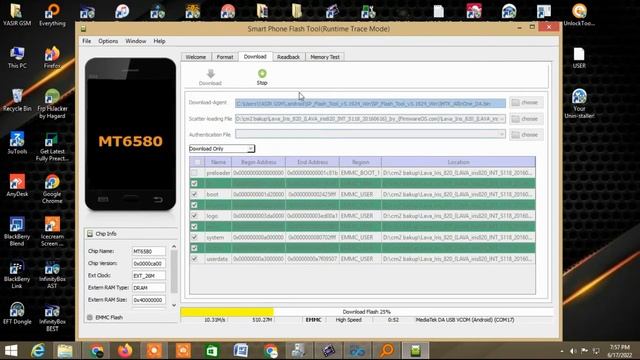Open File Explorer from taskbar
Viewport: 640px width, 360px height.
tap(65, 351)
